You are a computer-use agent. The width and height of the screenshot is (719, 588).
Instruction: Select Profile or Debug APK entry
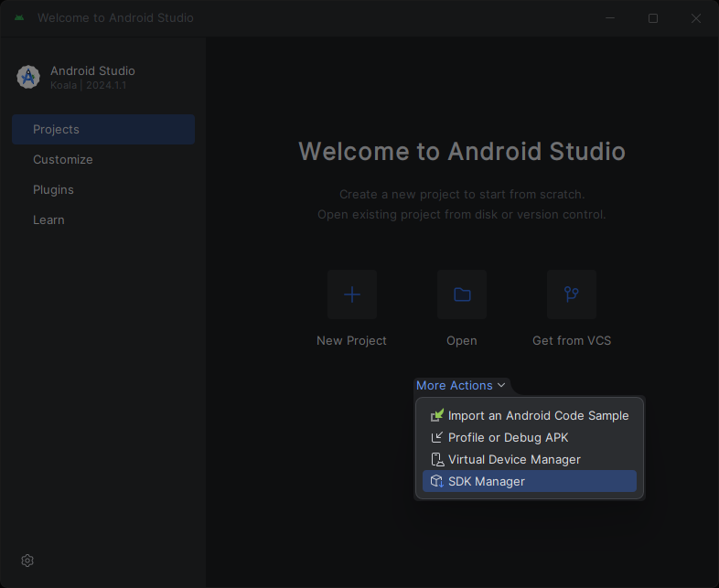point(529,437)
